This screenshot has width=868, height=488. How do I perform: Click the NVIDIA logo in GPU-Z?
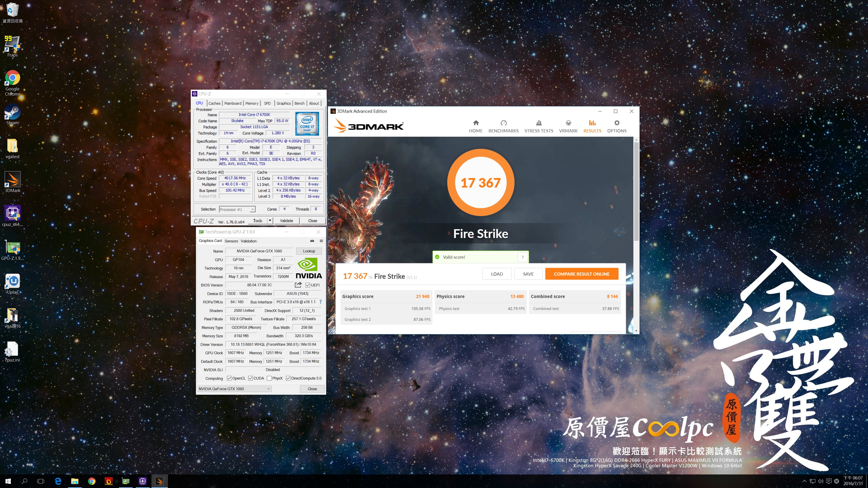[x=309, y=268]
